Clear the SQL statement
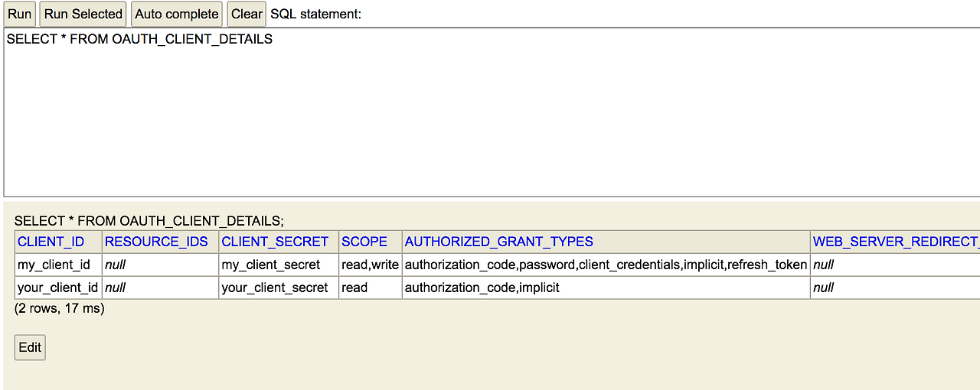This screenshot has height=390, width=980. tap(247, 14)
